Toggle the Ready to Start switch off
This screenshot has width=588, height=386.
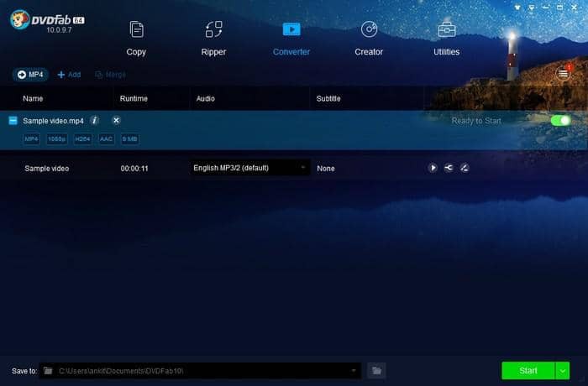coord(560,121)
